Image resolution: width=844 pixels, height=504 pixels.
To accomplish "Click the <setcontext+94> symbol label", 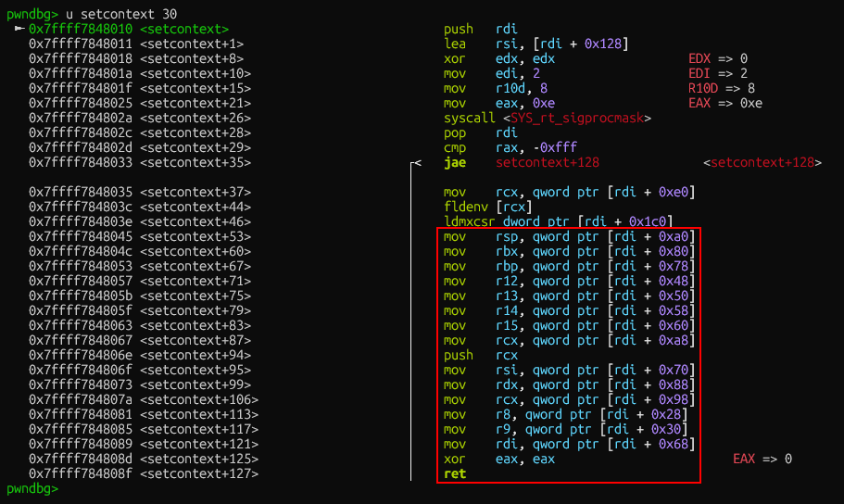I will point(195,356).
